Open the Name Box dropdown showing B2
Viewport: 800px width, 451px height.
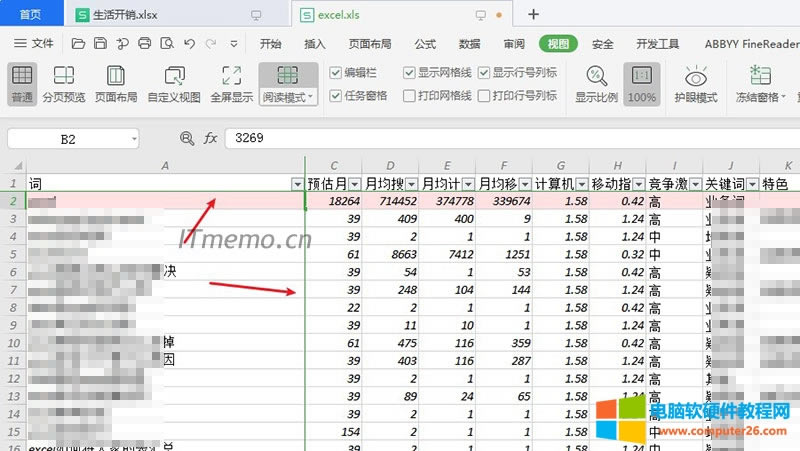(x=132, y=139)
